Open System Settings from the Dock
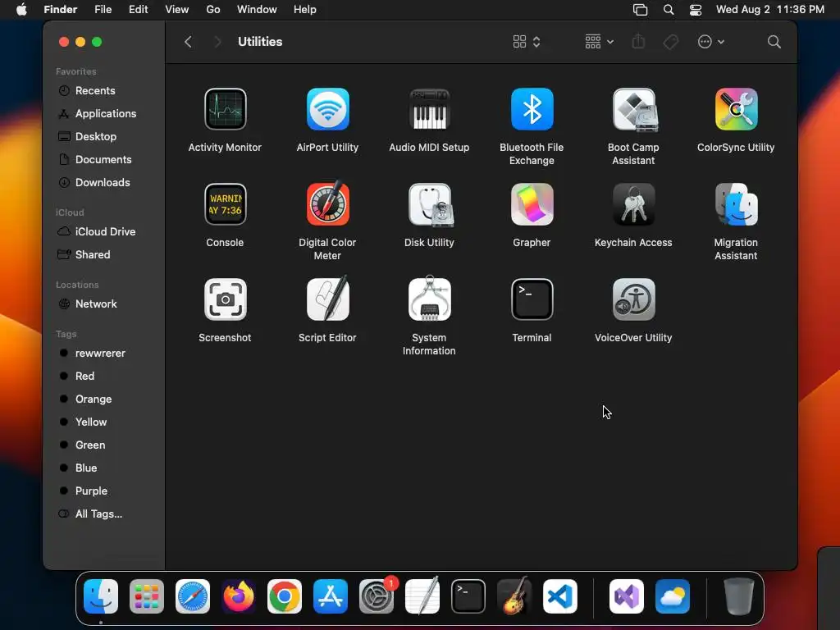The height and width of the screenshot is (630, 840). click(x=377, y=596)
